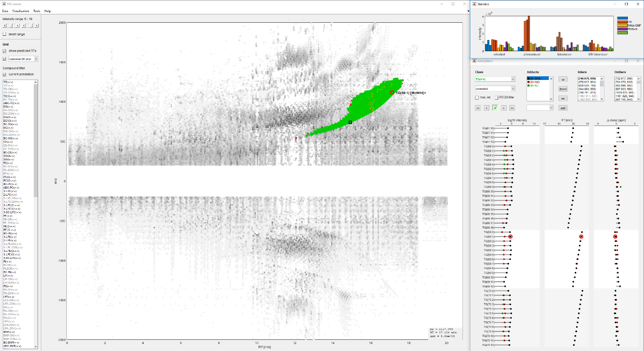Open the Class TG(x:x) dropdown
This screenshot has width=644, height=351.
coord(495,79)
